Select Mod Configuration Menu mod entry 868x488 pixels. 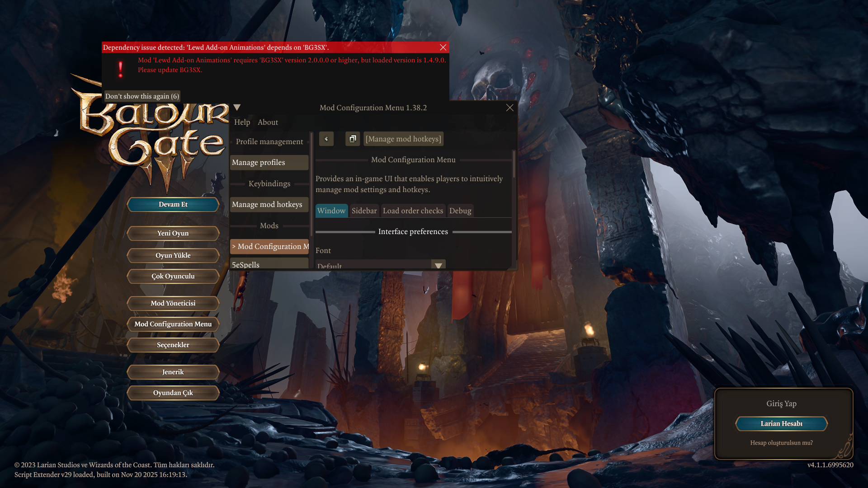coord(269,246)
